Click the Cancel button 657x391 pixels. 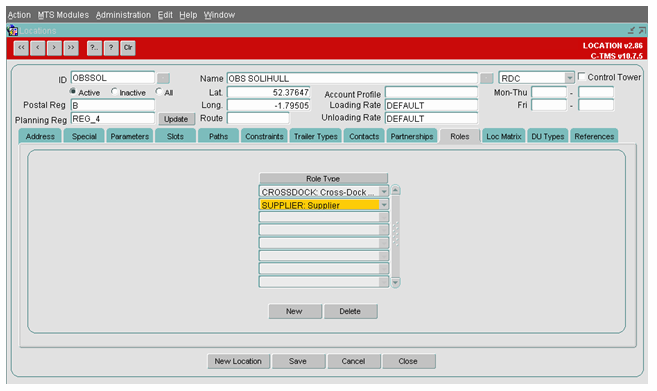[354, 361]
